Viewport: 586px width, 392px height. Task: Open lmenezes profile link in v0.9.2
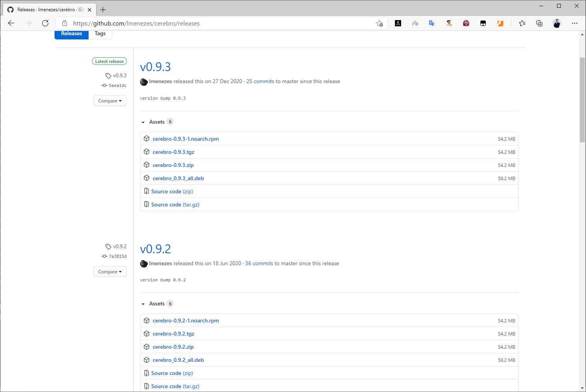tap(161, 263)
